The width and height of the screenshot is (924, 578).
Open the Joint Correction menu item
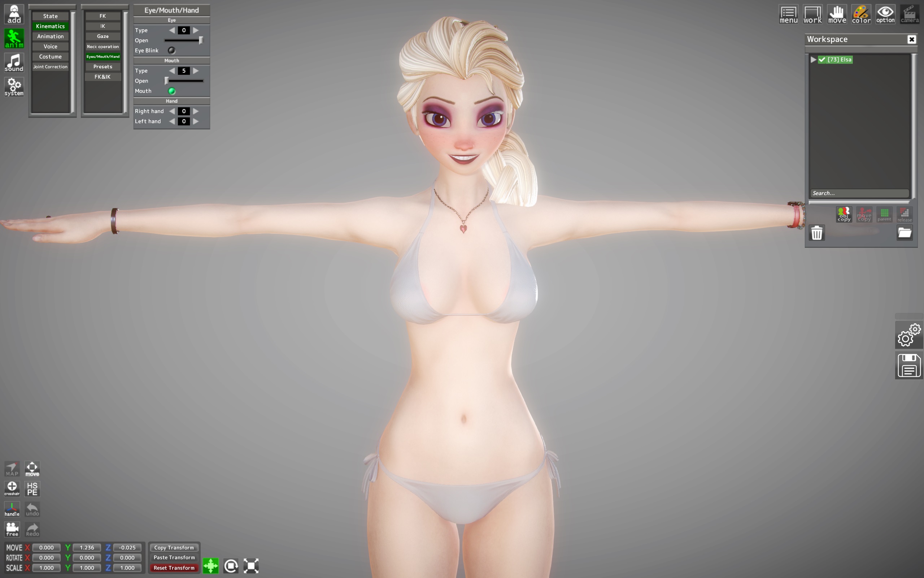tap(51, 66)
